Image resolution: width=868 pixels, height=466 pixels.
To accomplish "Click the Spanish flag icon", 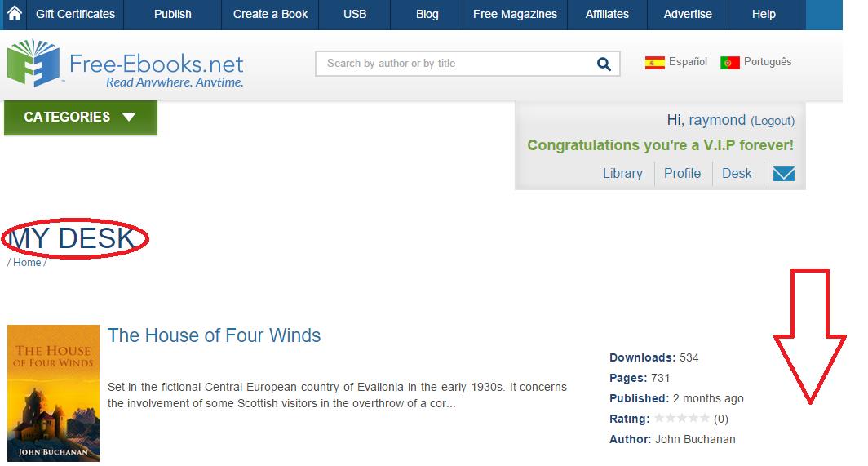I will [654, 63].
